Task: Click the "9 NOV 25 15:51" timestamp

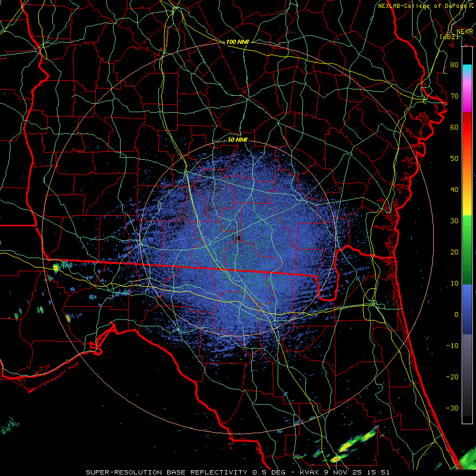Action: pyautogui.click(x=356, y=472)
